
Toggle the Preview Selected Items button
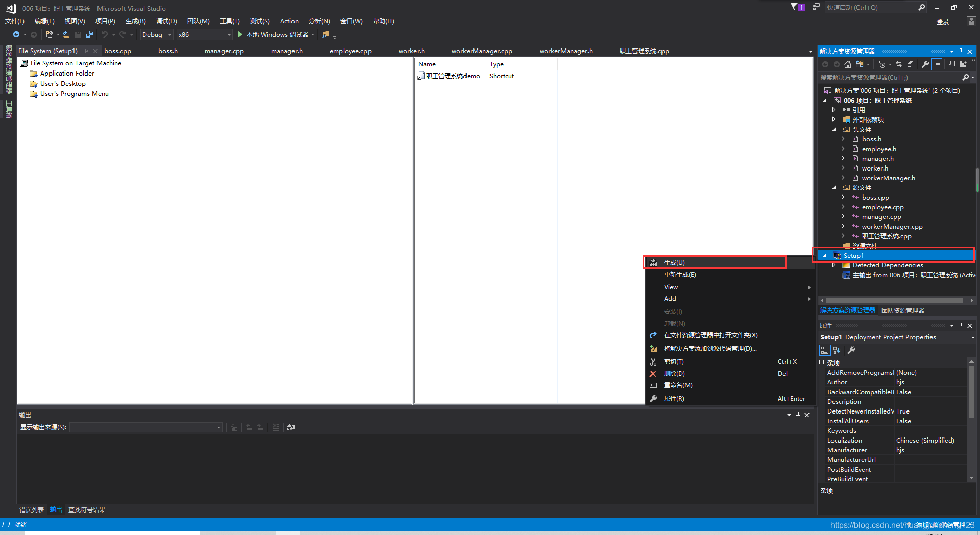[x=937, y=64]
